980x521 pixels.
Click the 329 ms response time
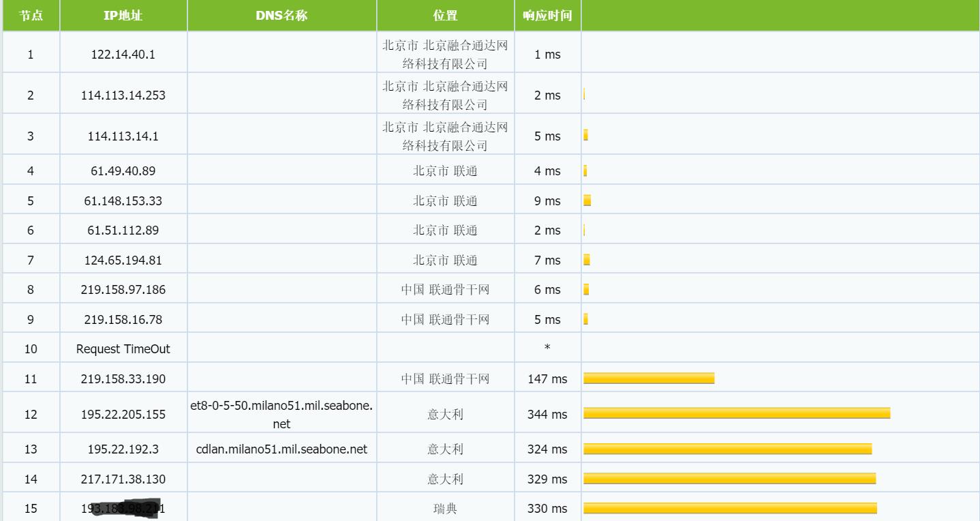547,479
